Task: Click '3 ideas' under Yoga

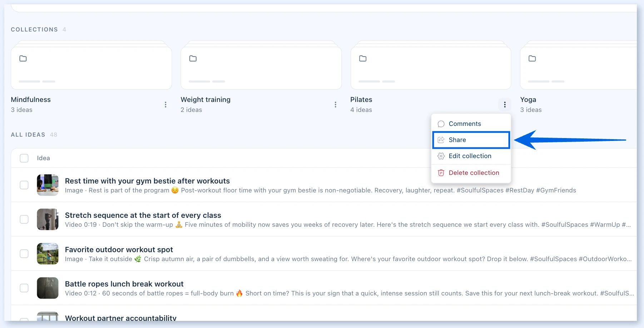Action: pos(531,110)
